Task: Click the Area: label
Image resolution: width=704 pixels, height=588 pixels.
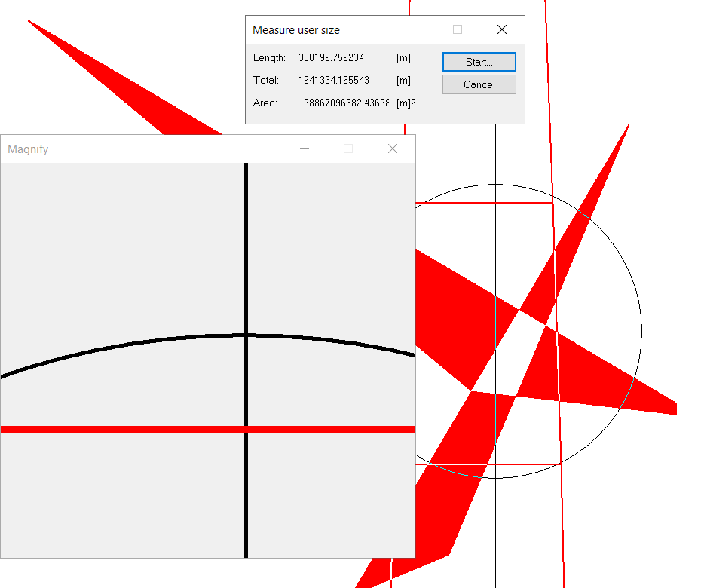Action: (265, 103)
